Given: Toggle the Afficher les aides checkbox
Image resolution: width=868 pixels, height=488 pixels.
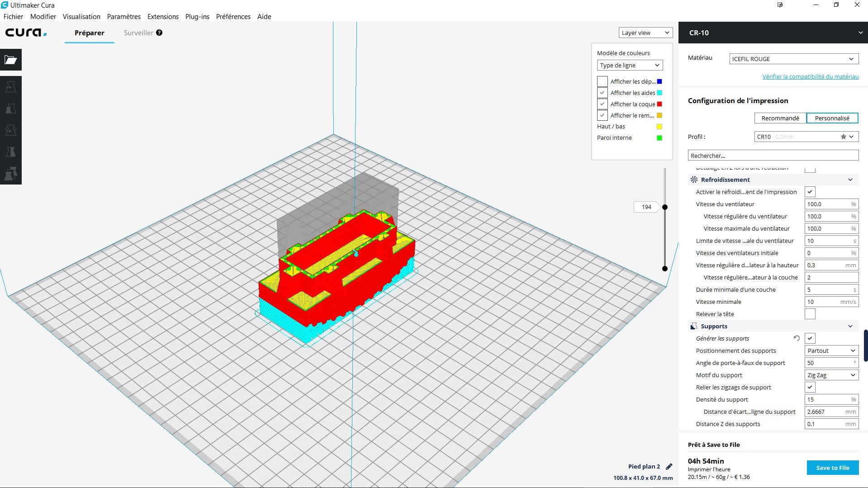Looking at the screenshot, I should (x=602, y=93).
